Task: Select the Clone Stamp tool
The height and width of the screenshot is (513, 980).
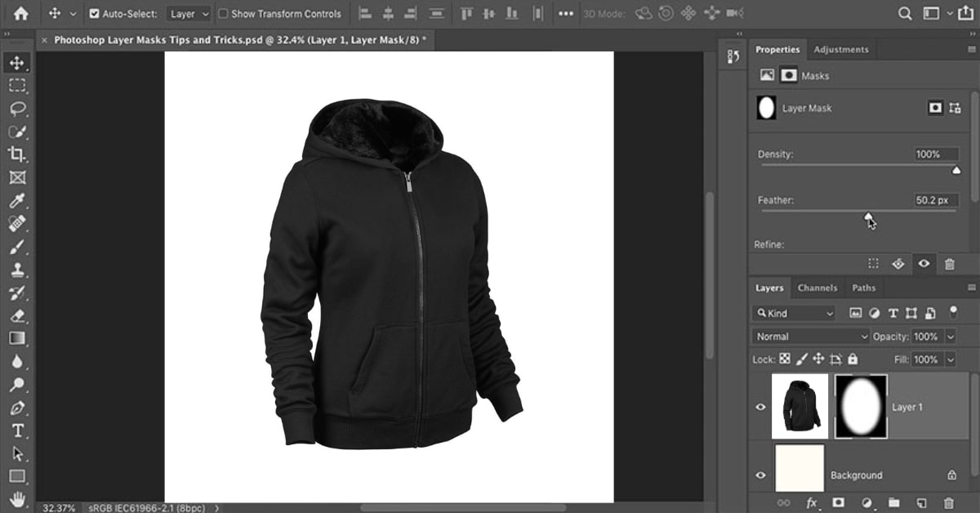Action: 17,269
